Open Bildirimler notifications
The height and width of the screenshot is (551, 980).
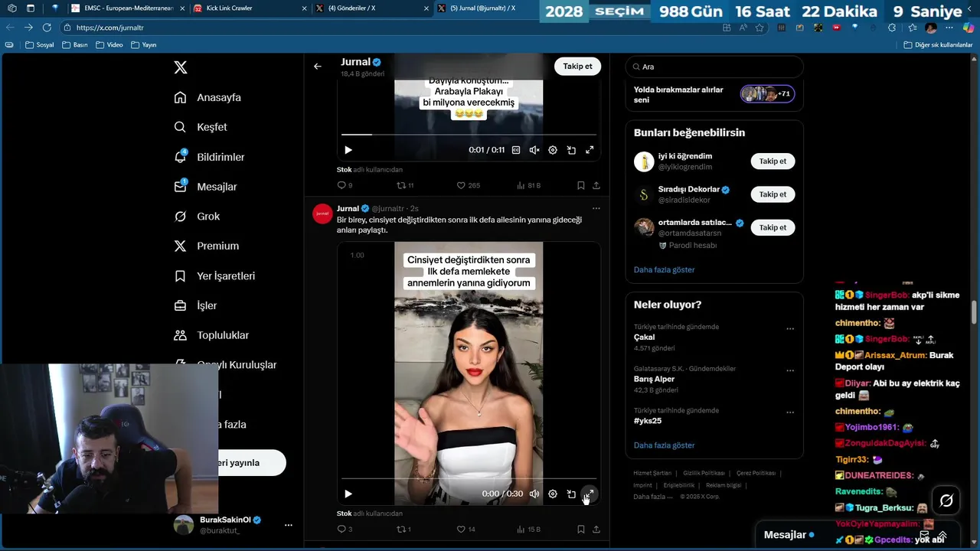click(209, 157)
